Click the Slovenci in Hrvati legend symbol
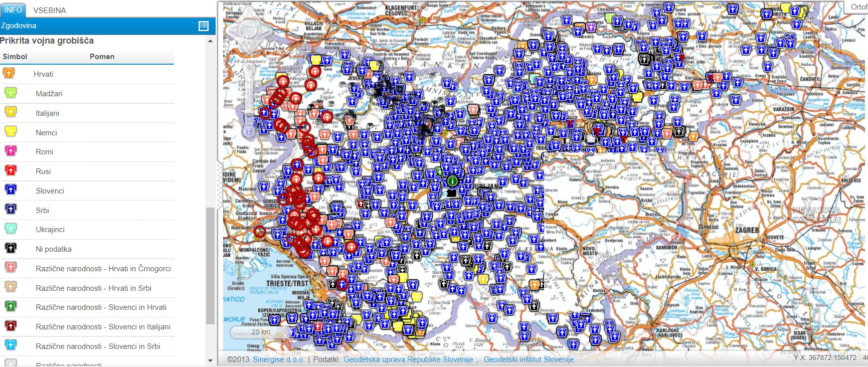Viewport: 868px width, 367px height. (x=11, y=306)
